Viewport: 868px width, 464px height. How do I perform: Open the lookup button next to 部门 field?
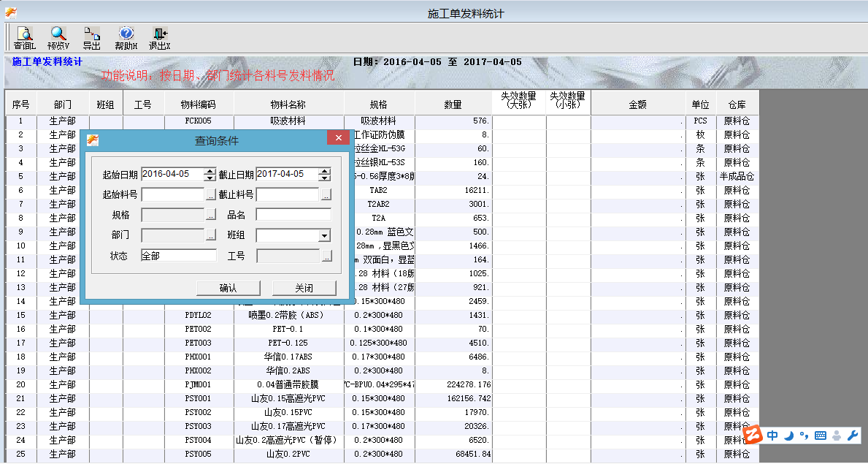click(211, 235)
